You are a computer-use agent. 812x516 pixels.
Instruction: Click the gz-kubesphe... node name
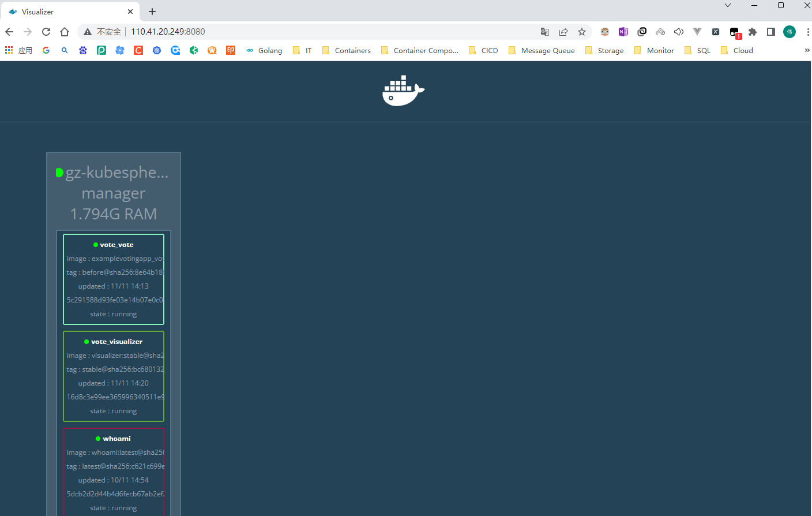117,172
